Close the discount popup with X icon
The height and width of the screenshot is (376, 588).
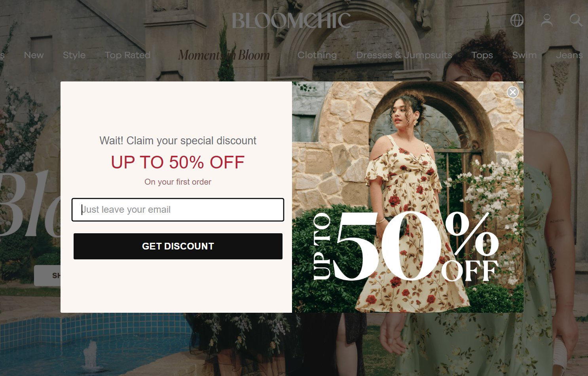(513, 92)
